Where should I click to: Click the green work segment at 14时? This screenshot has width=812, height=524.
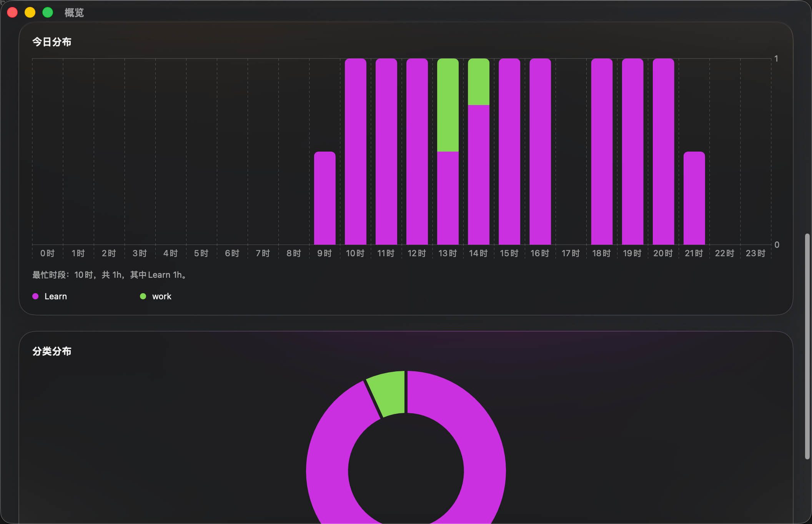(x=479, y=82)
